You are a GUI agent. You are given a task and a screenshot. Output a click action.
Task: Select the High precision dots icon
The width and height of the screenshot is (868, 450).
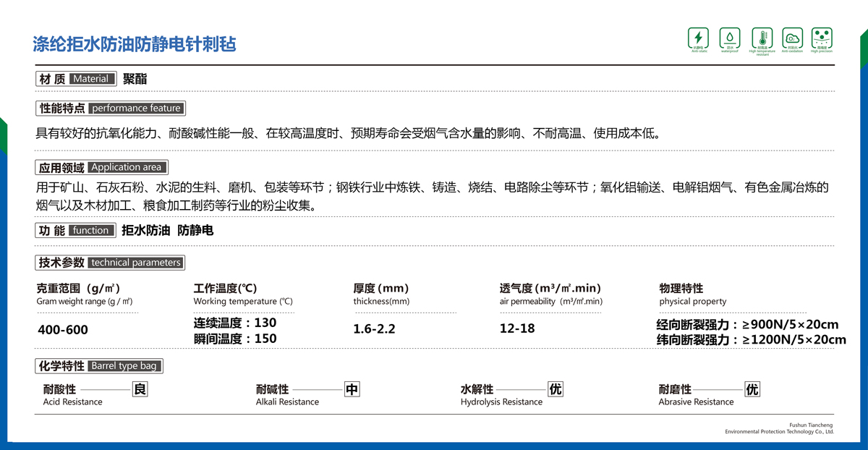pos(822,38)
